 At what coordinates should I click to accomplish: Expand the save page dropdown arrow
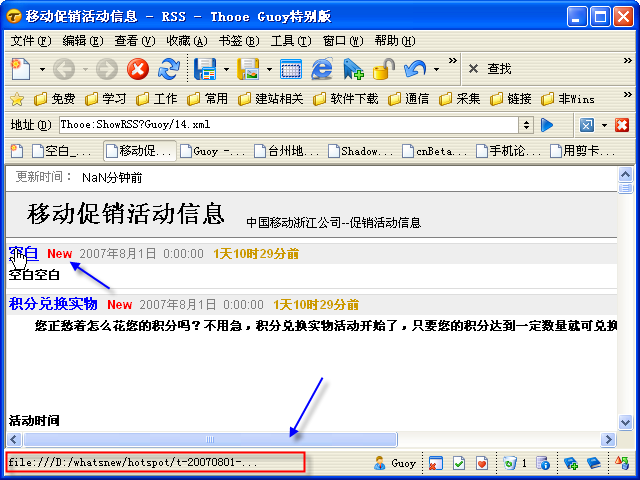click(227, 69)
